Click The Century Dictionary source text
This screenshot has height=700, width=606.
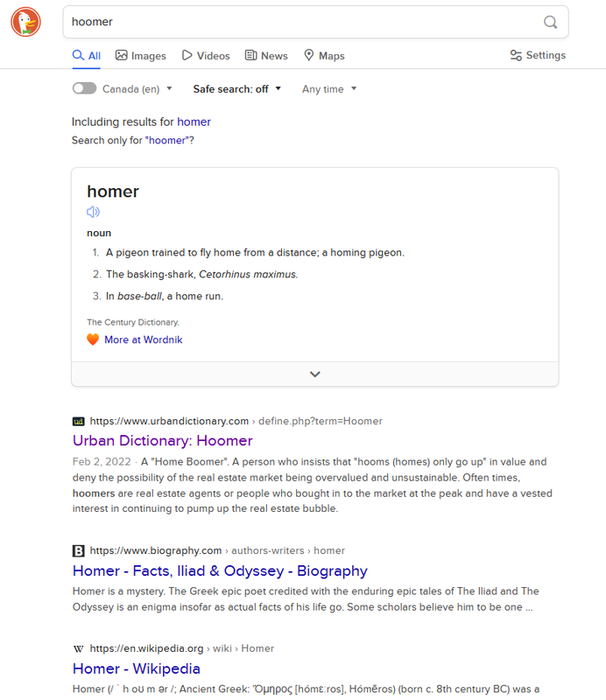click(133, 322)
